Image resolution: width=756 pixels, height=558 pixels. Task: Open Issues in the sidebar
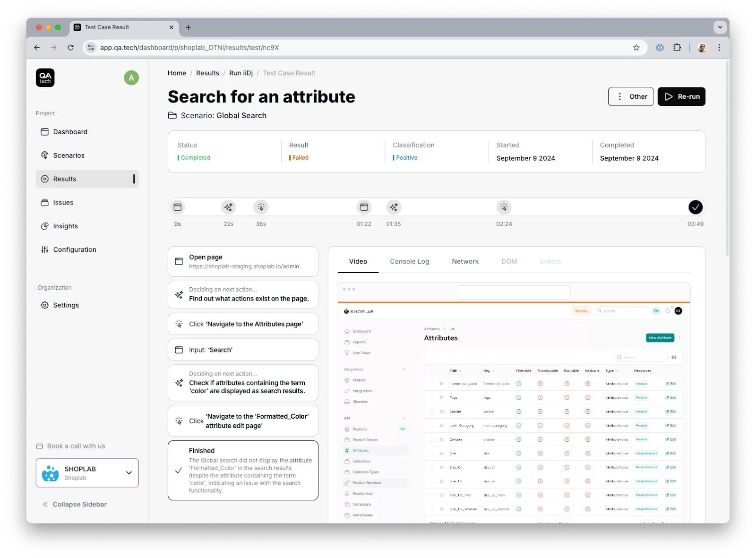[87, 203]
